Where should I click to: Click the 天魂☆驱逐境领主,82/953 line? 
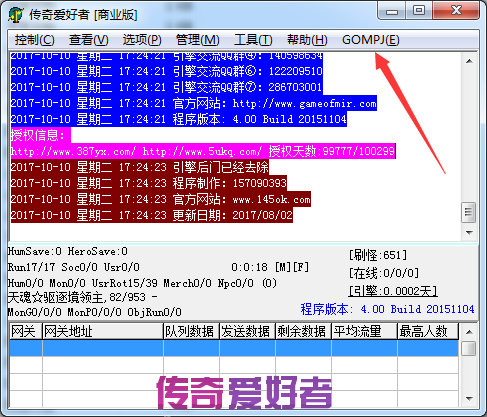pos(83,297)
